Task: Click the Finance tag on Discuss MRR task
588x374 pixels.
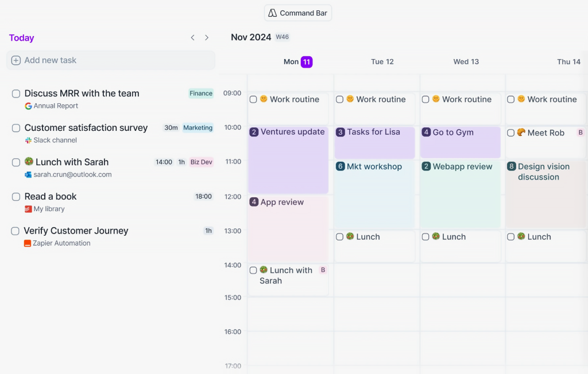Action: click(x=201, y=93)
